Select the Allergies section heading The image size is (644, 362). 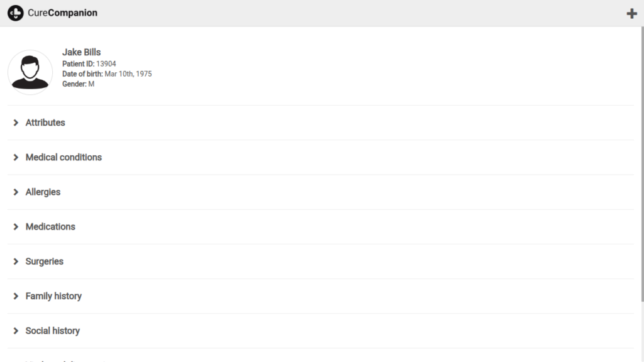tap(43, 192)
